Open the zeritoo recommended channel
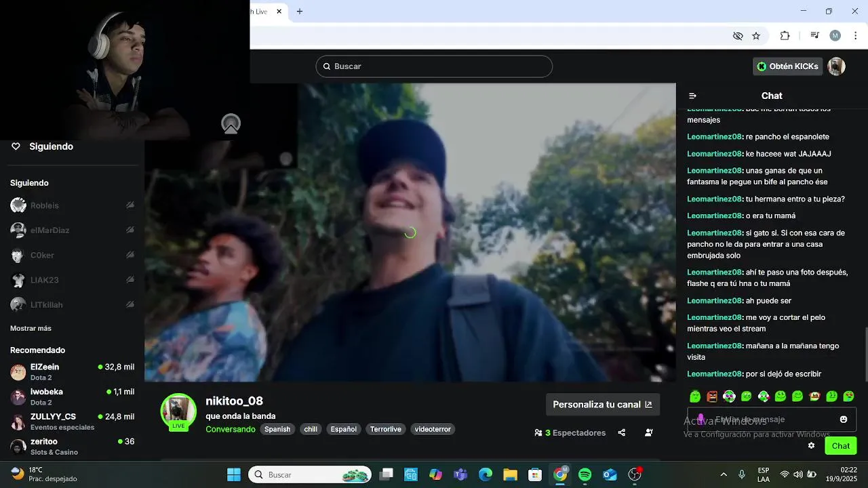 (x=72, y=446)
